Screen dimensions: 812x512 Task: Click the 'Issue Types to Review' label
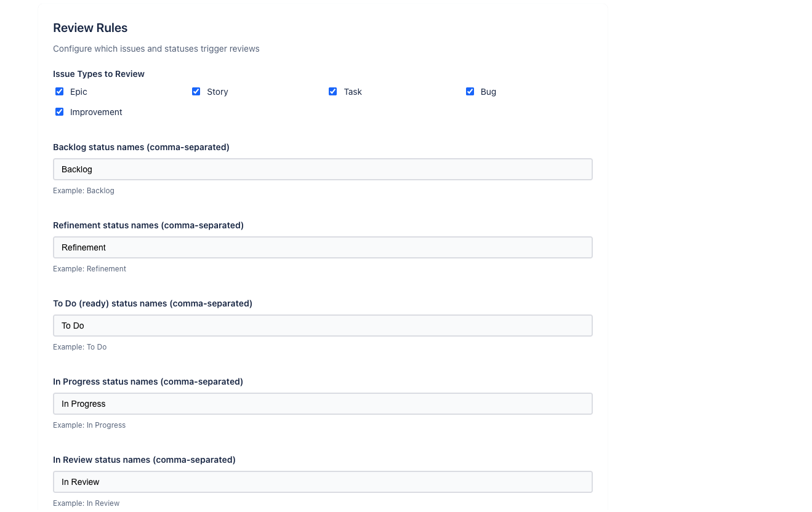click(x=98, y=74)
